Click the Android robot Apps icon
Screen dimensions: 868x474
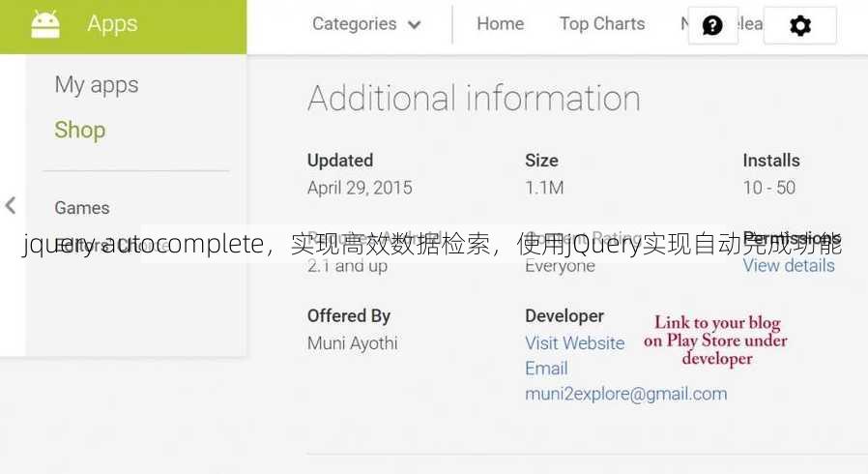(x=45, y=25)
